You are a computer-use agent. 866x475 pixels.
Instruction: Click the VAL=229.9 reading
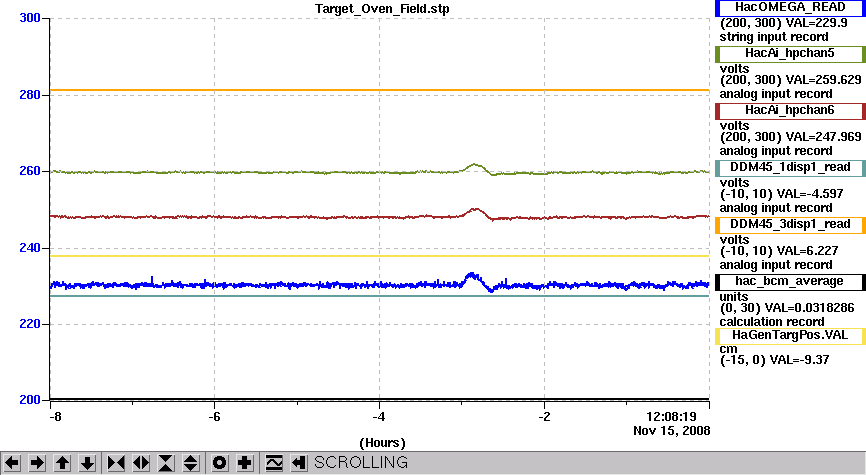[x=816, y=23]
